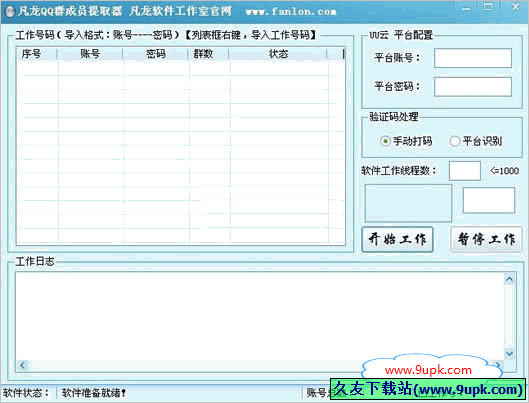
Task: Click the captcha entry box above 暂停工作
Action: [489, 200]
